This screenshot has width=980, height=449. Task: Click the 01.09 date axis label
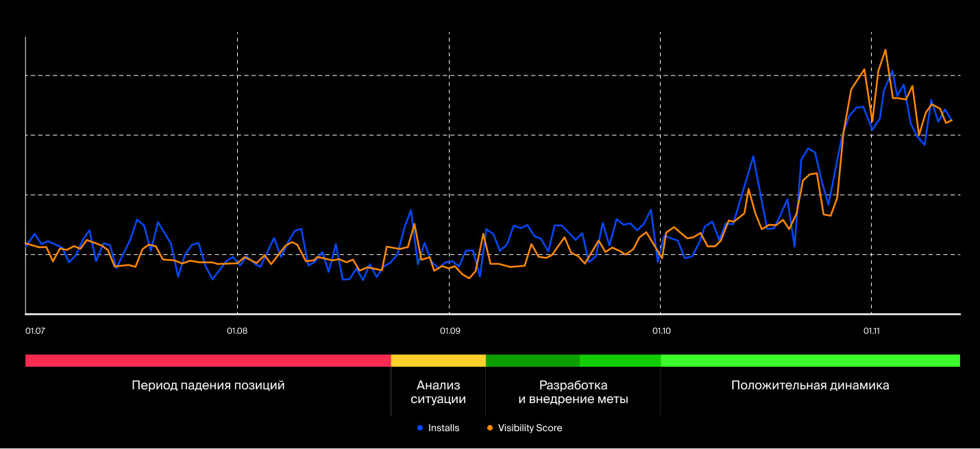click(x=450, y=331)
